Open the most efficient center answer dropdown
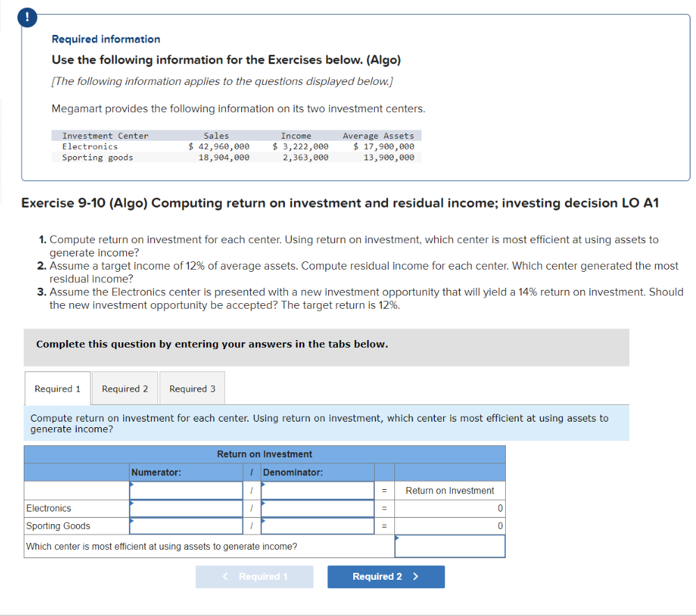Image resolution: width=696 pixels, height=616 pixels. [x=449, y=546]
